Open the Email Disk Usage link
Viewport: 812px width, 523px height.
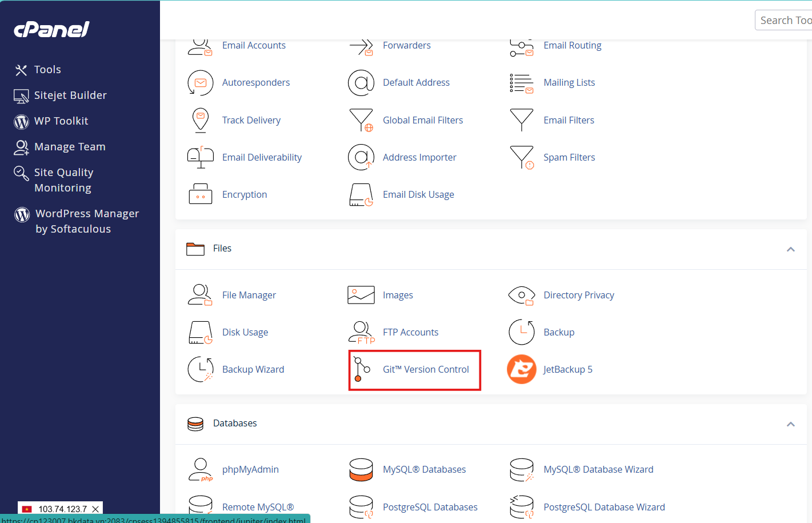pyautogui.click(x=418, y=194)
